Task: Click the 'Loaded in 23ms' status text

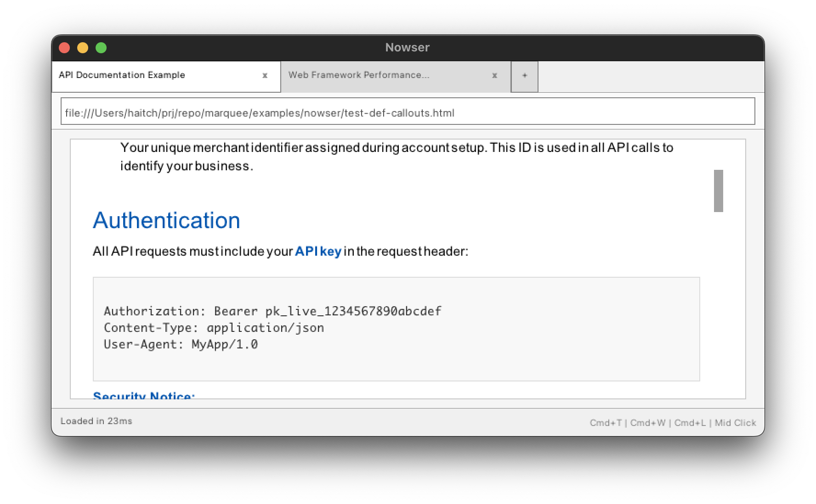Action: coord(96,421)
